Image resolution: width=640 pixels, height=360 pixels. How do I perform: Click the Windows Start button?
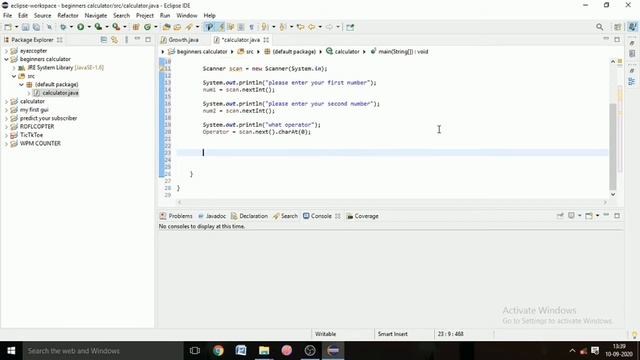pos(11,351)
